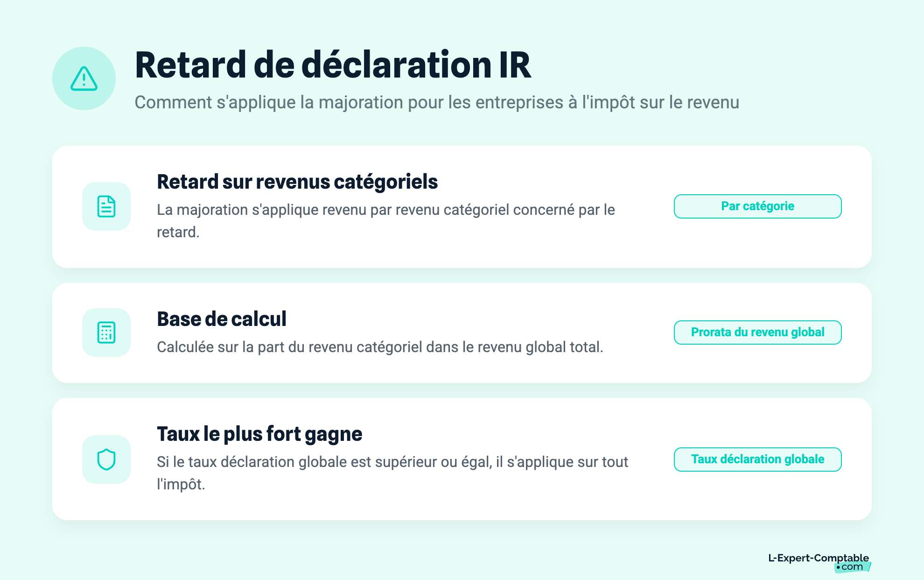The height and width of the screenshot is (580, 924).
Task: Select the "Taux déclaration globale" badge
Action: point(757,460)
